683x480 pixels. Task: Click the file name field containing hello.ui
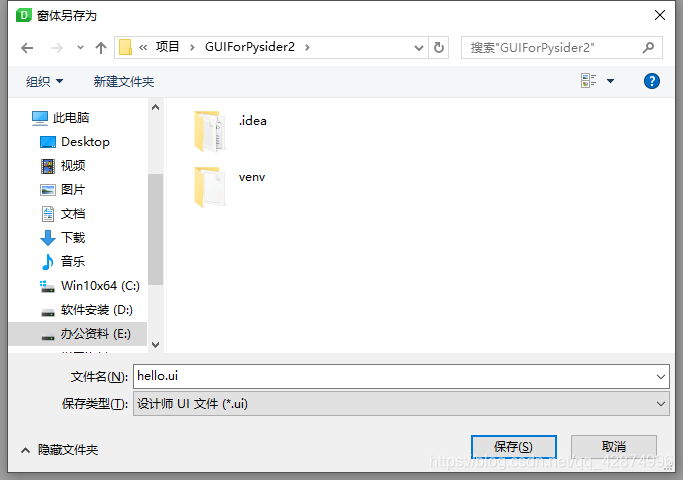401,376
